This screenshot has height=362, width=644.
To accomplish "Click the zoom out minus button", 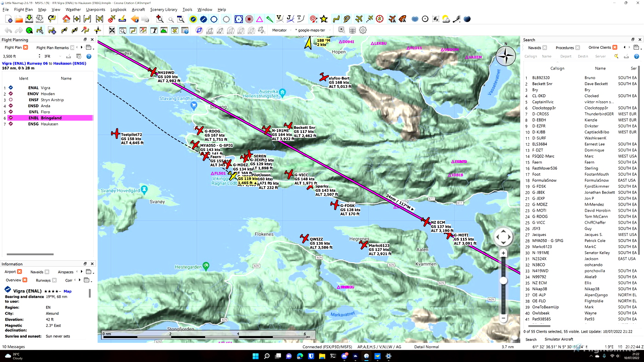I will (x=503, y=318).
